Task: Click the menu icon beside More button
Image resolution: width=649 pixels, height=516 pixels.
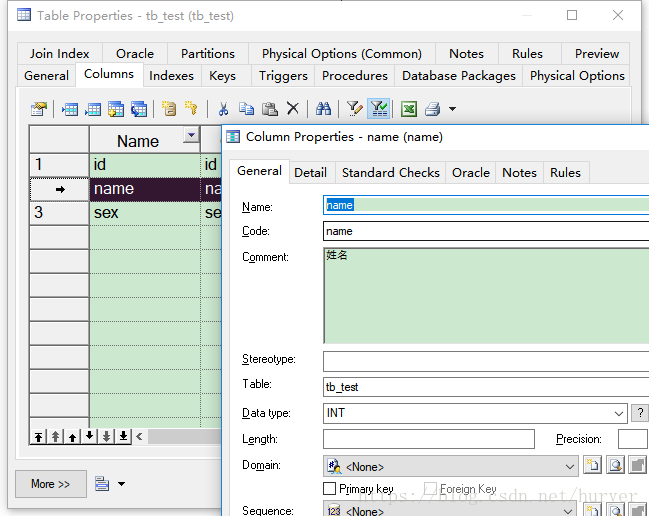Action: 102,483
